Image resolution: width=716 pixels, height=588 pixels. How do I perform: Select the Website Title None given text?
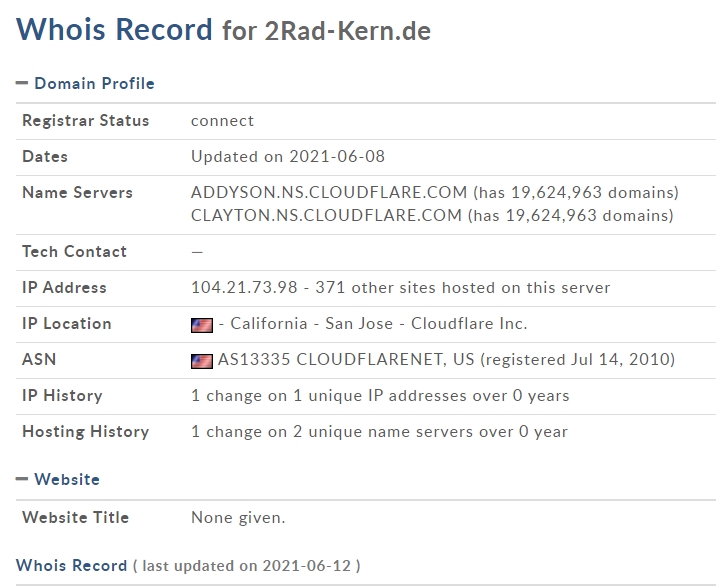(238, 518)
